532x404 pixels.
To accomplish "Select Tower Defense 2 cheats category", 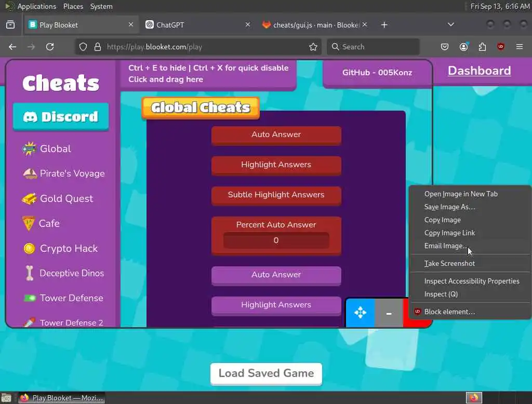I will [63, 322].
